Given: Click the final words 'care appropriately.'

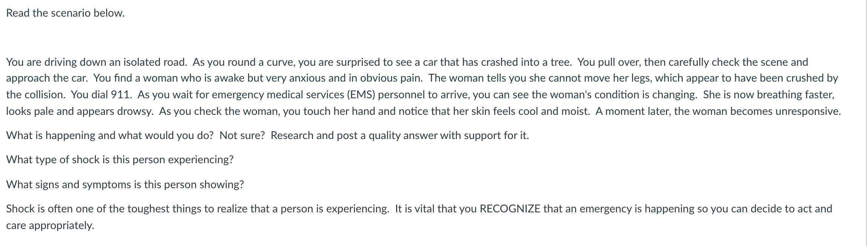Looking at the screenshot, I should click(x=50, y=226).
